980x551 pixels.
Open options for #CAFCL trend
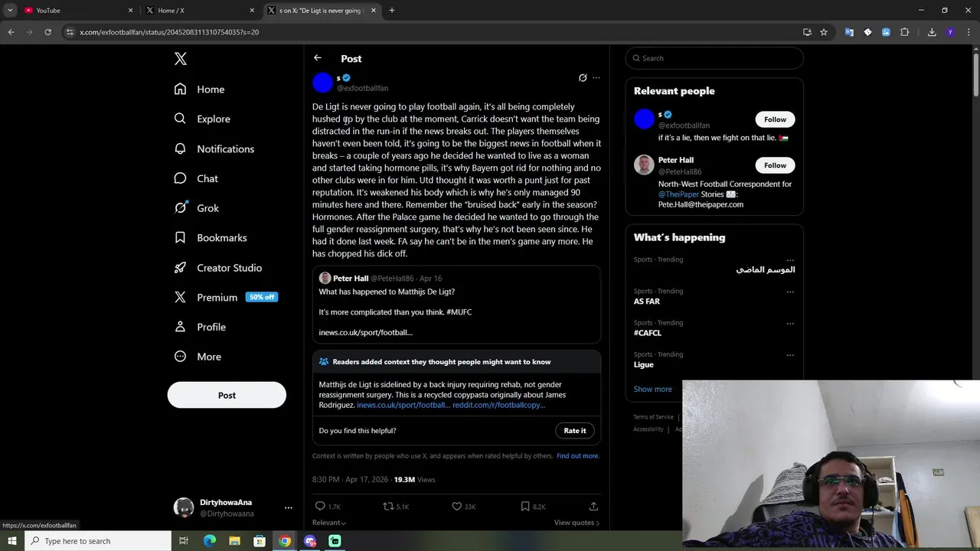790,323
